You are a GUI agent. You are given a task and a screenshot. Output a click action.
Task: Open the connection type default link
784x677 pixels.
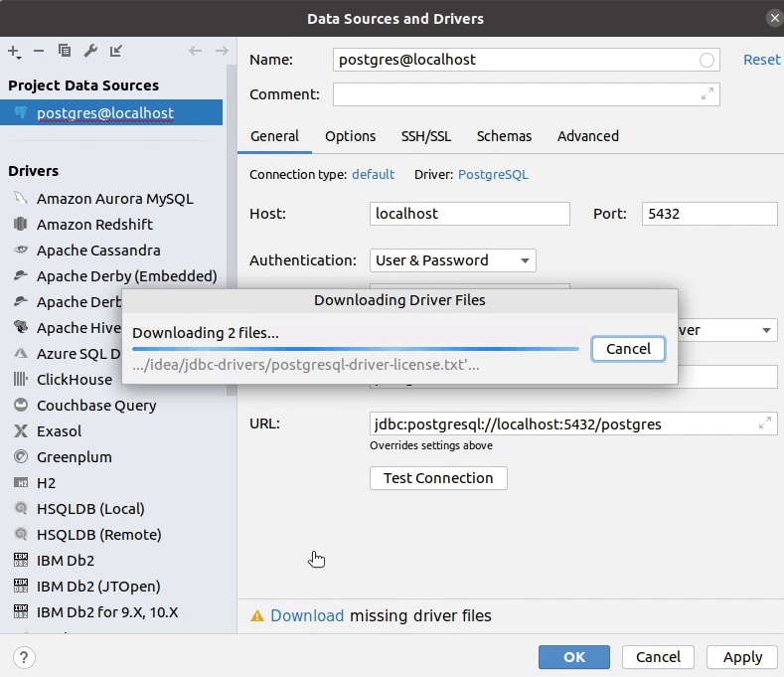[x=373, y=175]
